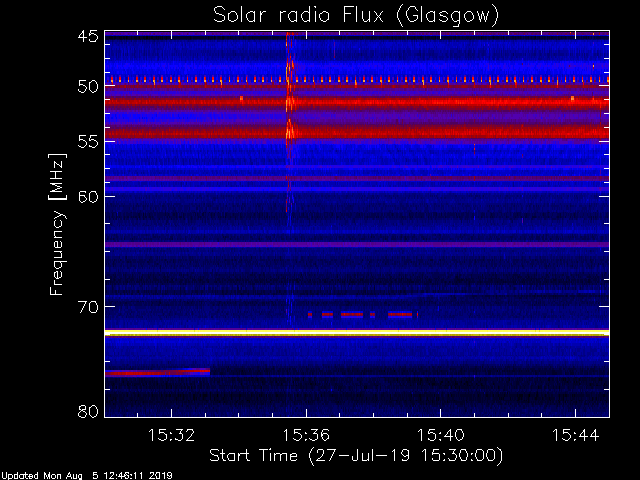Click the bright yellow horizontal line near 72 MHz
This screenshot has width=640, height=480.
pyautogui.click(x=357, y=333)
